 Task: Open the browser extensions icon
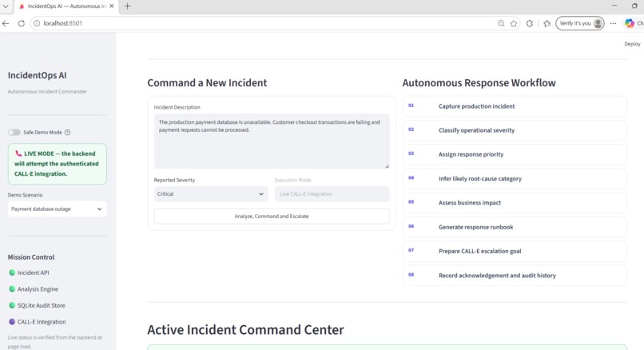(530, 23)
